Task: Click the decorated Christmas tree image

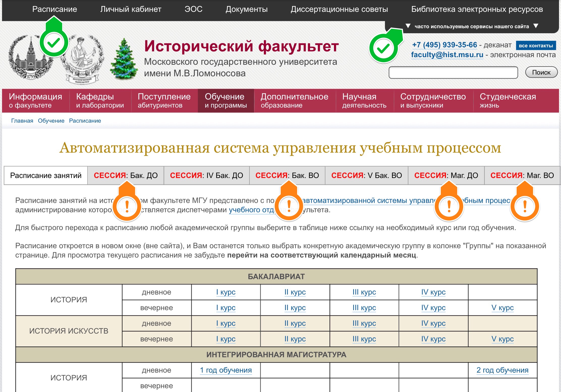Action: tap(124, 59)
